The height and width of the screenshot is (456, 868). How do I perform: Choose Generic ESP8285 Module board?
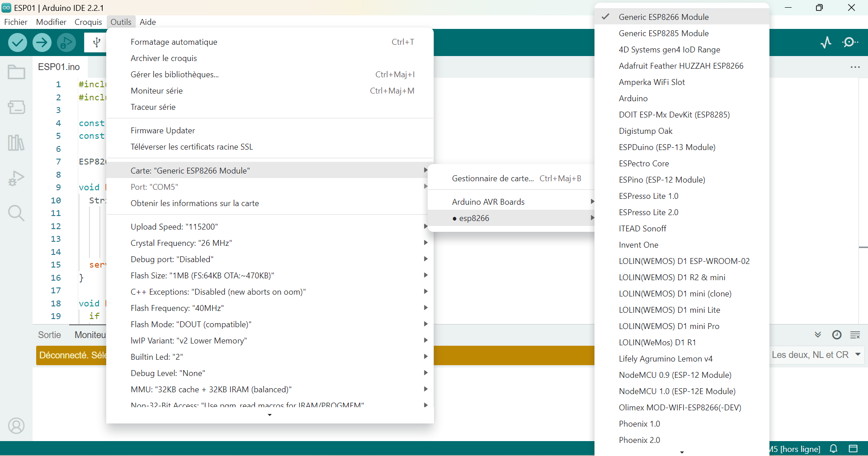point(682,33)
